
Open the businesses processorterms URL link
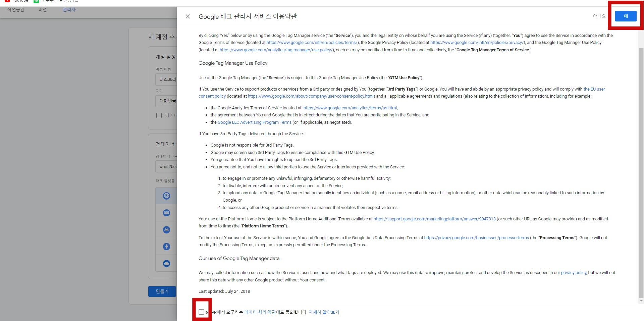476,238
